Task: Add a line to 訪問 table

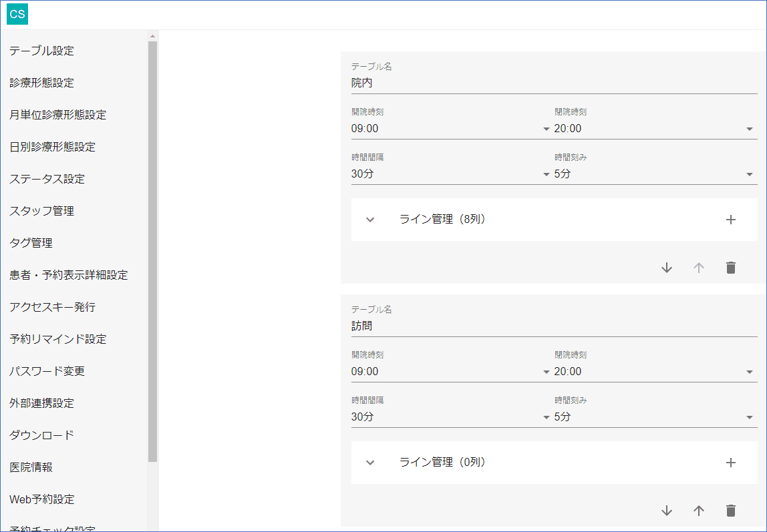Action: coord(730,463)
